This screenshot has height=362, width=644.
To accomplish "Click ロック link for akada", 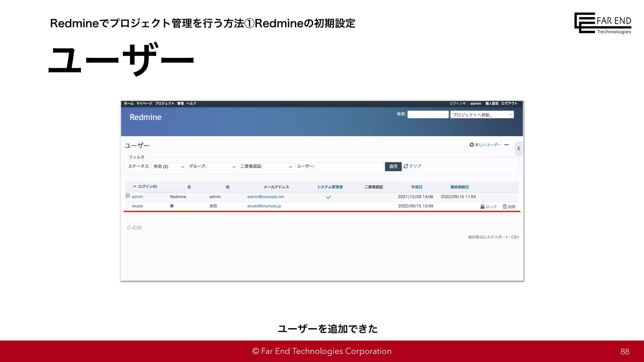I will (491, 207).
